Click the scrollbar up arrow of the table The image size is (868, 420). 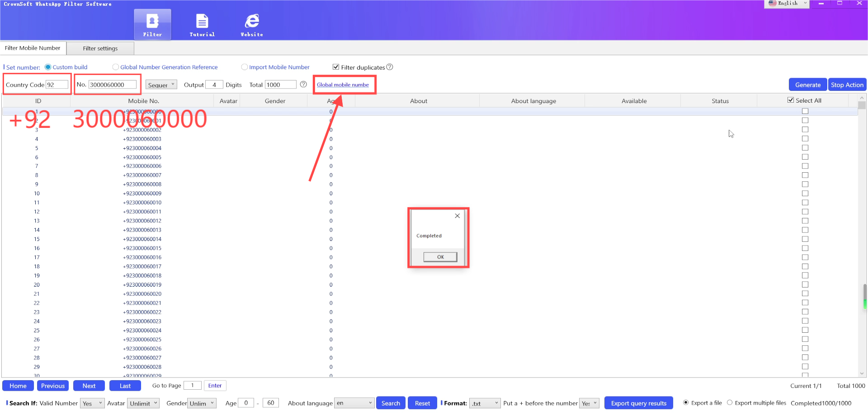point(862,98)
